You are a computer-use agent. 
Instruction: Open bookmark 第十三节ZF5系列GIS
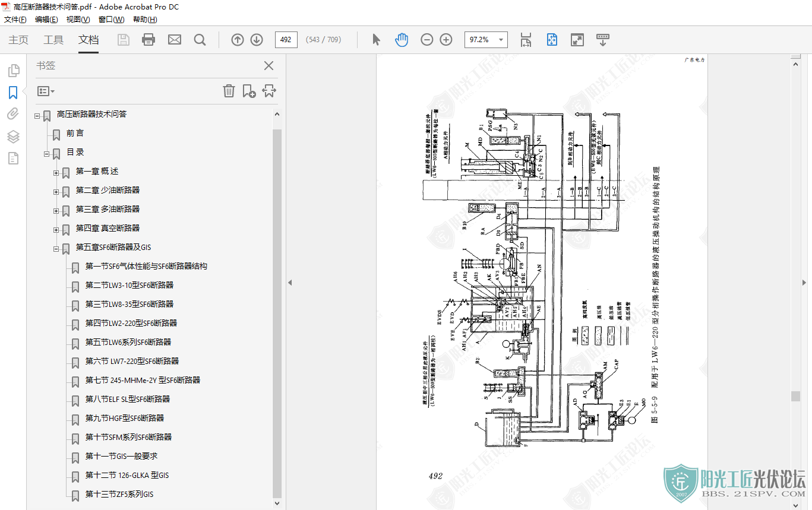(119, 494)
